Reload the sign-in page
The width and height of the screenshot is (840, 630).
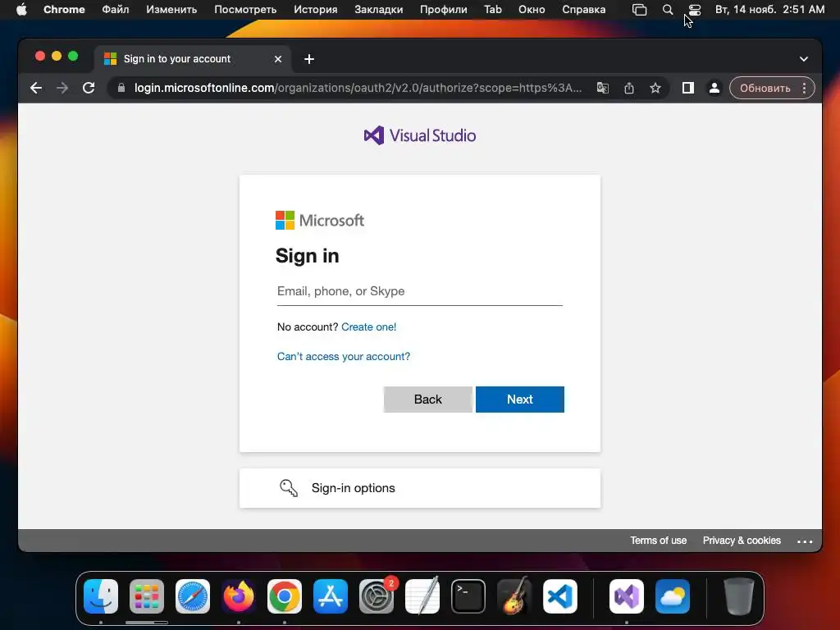89,88
